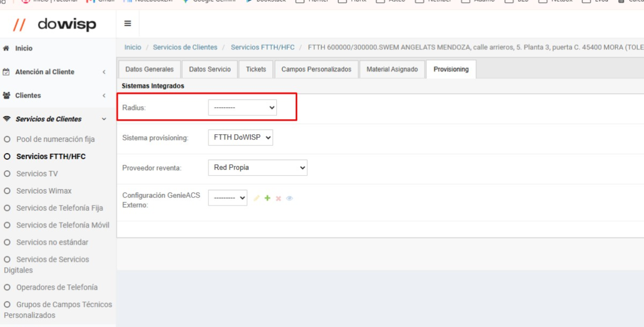
Task: Go to Servicios Wimax in sidebar
Action: (x=44, y=191)
